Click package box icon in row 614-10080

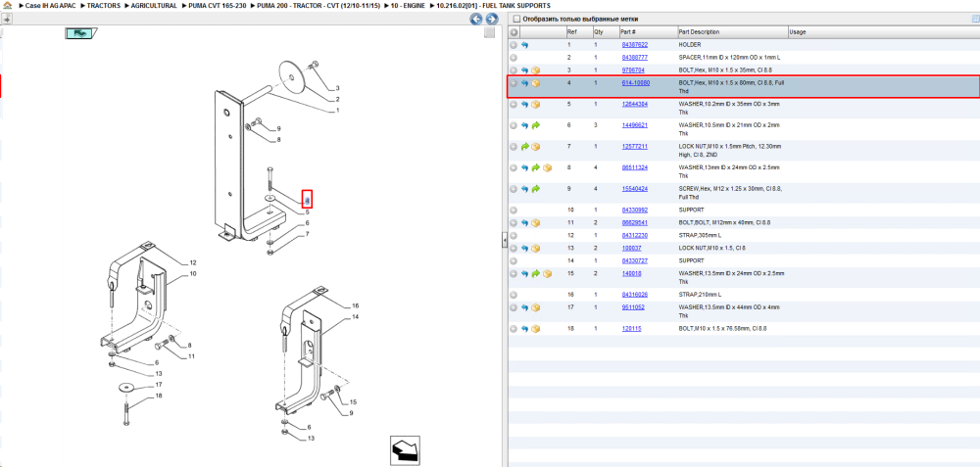coord(536,83)
